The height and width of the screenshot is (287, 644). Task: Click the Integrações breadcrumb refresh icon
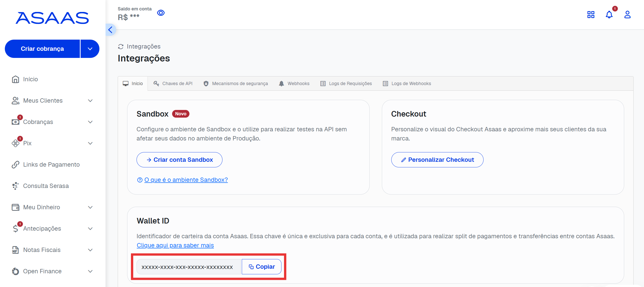click(x=121, y=46)
